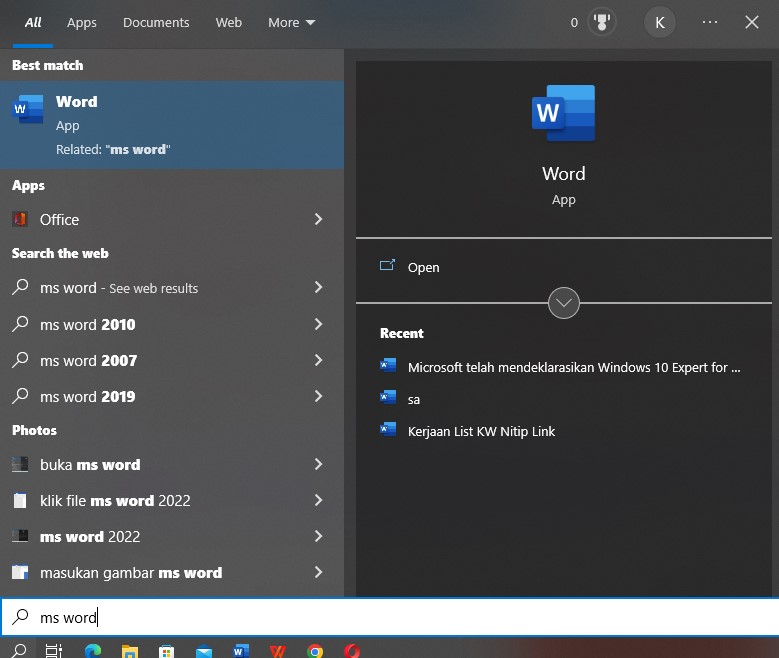Open recent file Microsoft telah mendeklarasikan Windows 10

(574, 367)
